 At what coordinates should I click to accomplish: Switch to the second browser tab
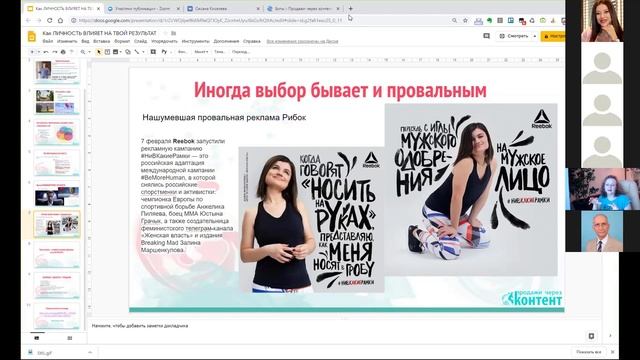click(x=143, y=8)
